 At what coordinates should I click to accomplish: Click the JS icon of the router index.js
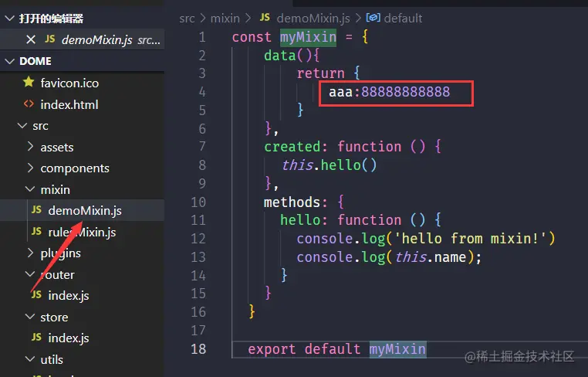(x=36, y=294)
